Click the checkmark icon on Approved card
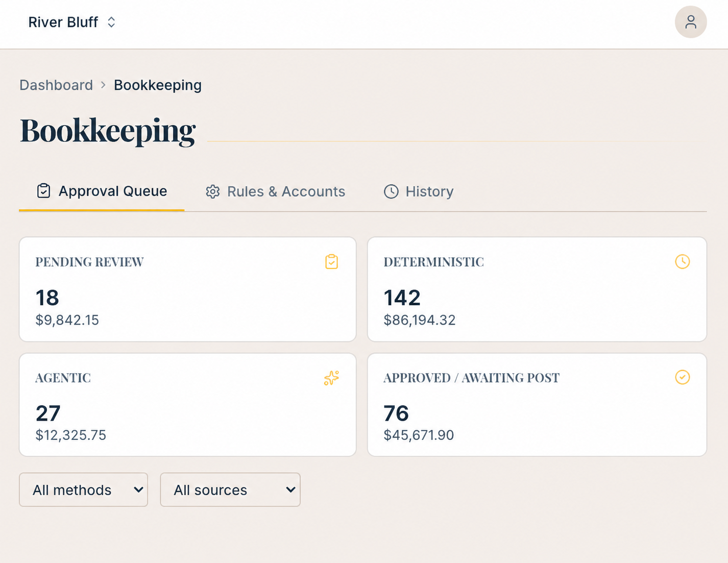 pos(682,377)
